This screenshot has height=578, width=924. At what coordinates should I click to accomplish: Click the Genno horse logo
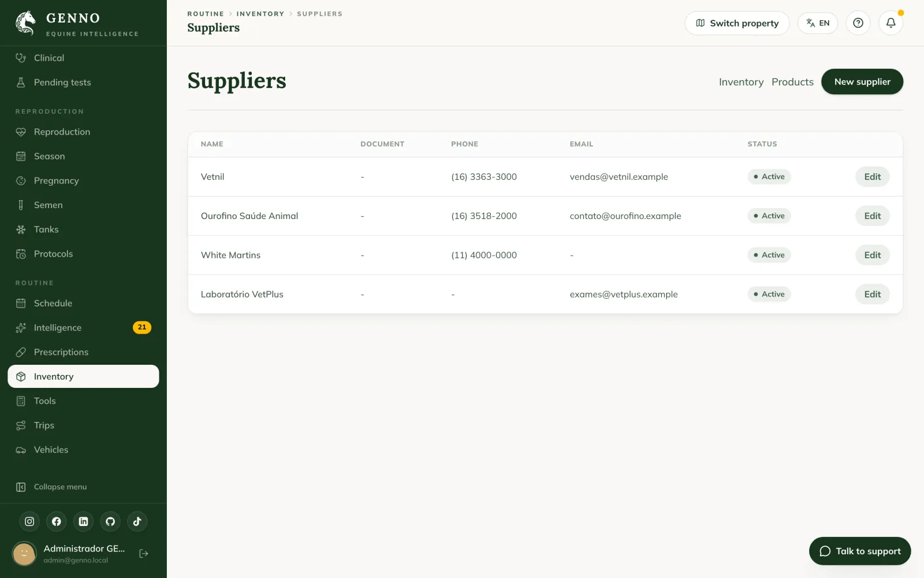25,23
